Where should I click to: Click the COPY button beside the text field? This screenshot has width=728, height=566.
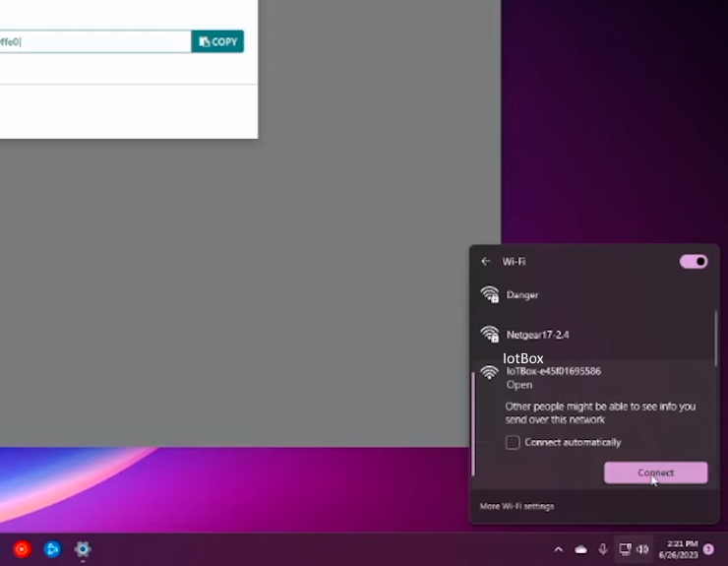[x=217, y=41]
